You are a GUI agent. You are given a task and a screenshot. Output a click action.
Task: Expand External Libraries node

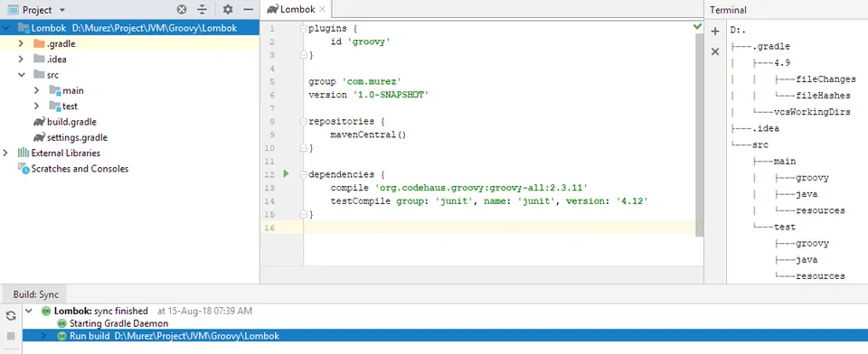5,153
